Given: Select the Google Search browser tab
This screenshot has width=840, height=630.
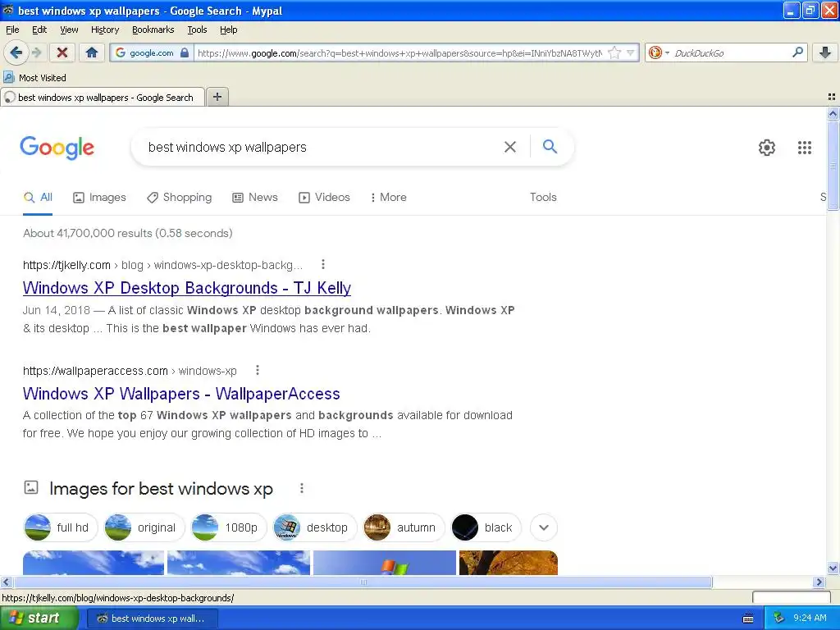Looking at the screenshot, I should point(103,97).
